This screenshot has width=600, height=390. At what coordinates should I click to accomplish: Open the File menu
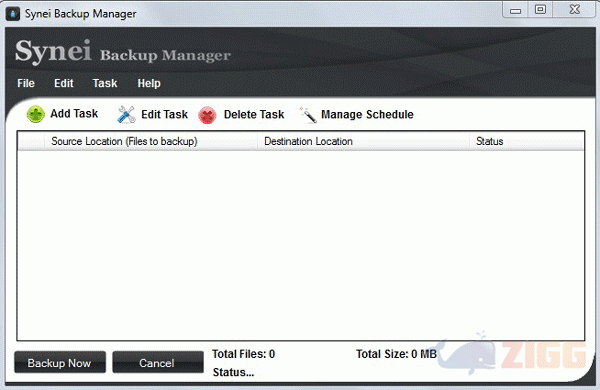pyautogui.click(x=26, y=83)
